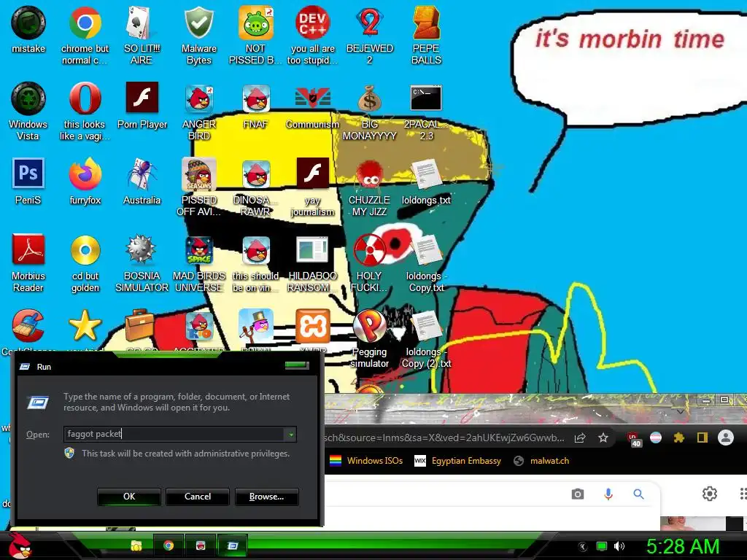Click the 5:28 AM taskbar clock

(x=682, y=546)
